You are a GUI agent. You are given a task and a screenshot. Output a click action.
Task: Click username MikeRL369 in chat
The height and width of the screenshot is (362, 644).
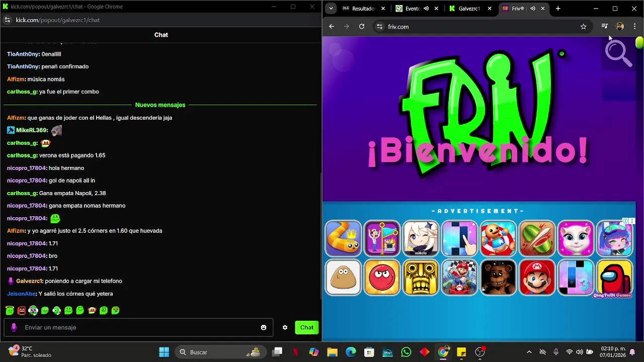[x=32, y=130]
